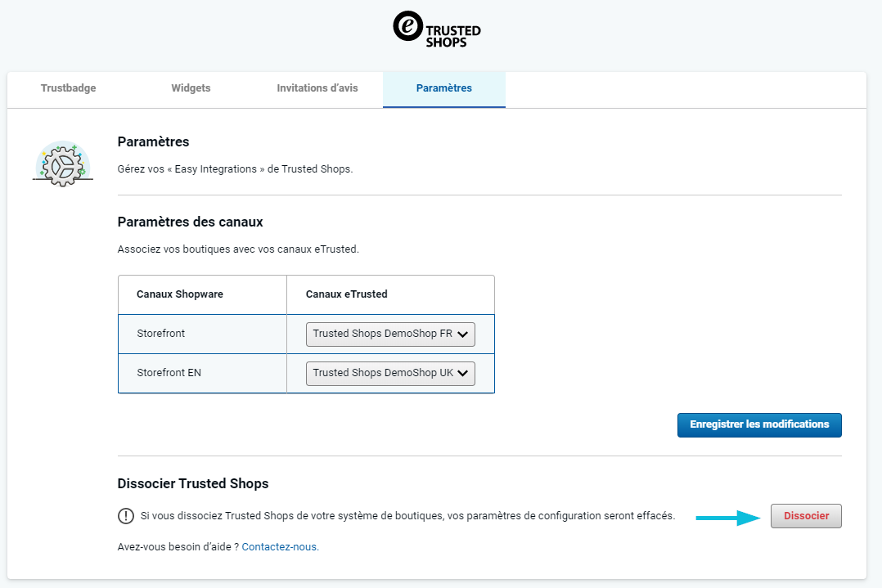Click the Canaux eTrusted column header
The width and height of the screenshot is (882, 588).
[346, 294]
